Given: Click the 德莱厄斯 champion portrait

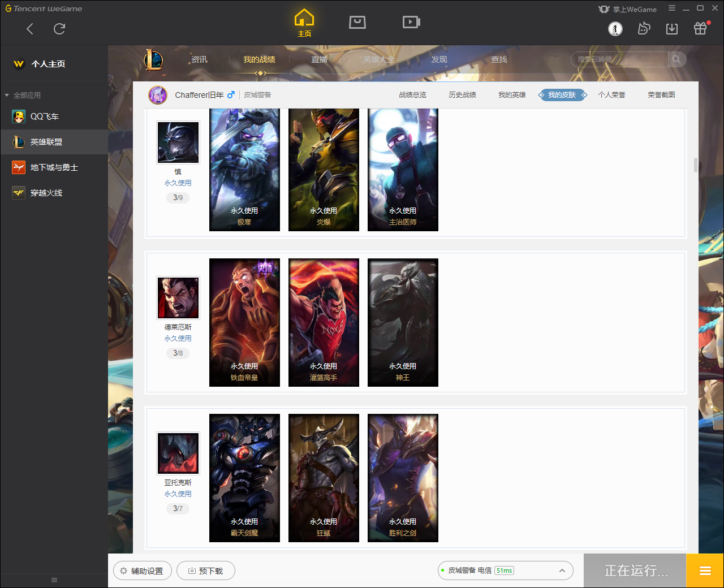Looking at the screenshot, I should pos(178,297).
